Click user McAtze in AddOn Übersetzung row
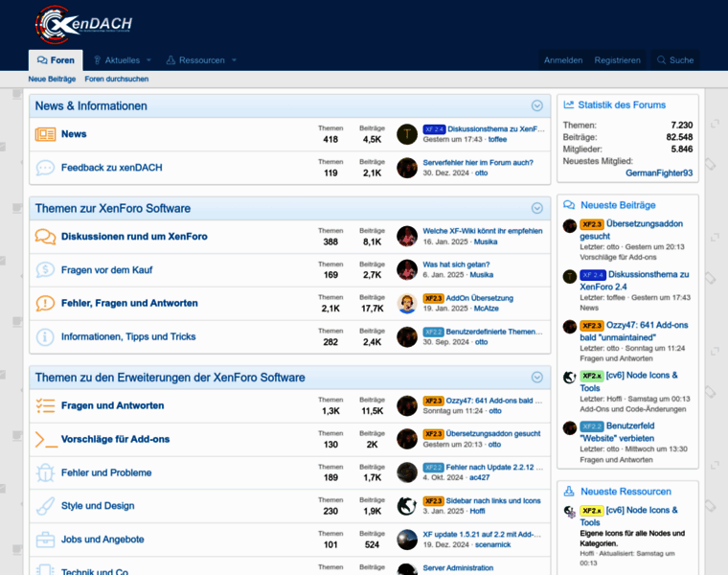 tap(486, 309)
